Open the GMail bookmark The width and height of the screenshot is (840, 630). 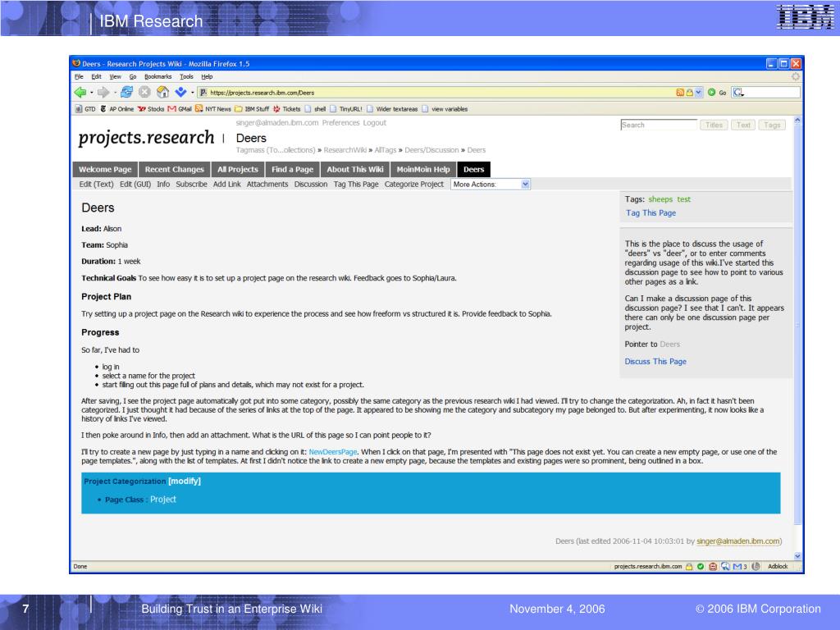[x=180, y=109]
